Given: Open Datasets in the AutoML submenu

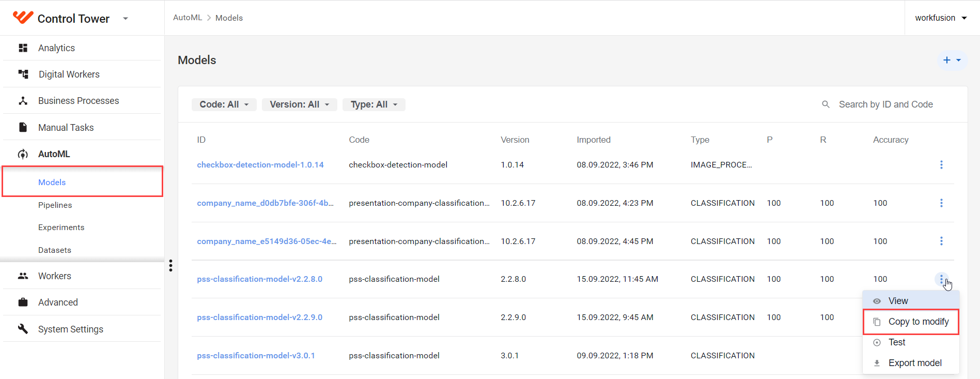Looking at the screenshot, I should [55, 250].
